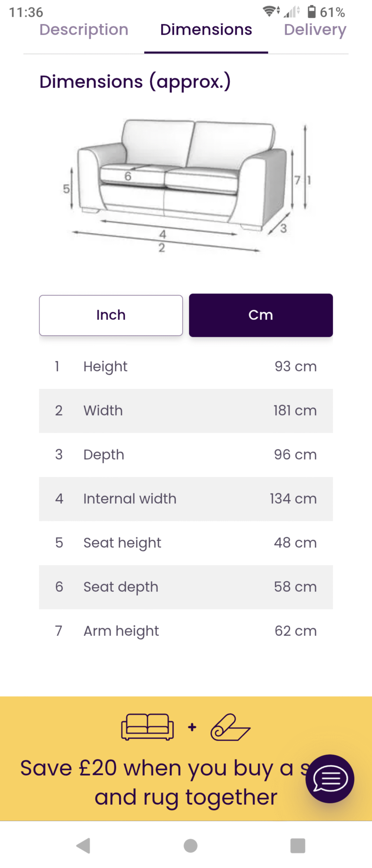Tap the Internal width 134 cm row

(186, 499)
